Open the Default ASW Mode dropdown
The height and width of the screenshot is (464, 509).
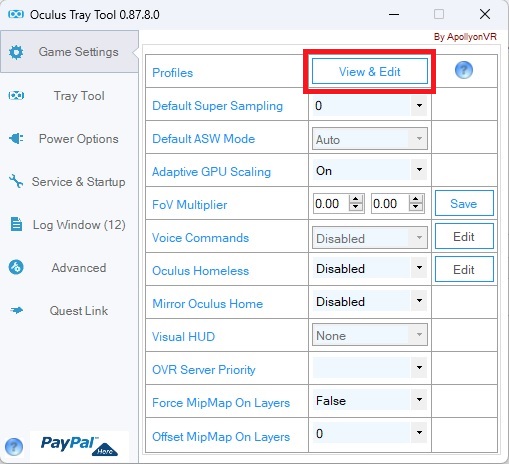coord(419,139)
